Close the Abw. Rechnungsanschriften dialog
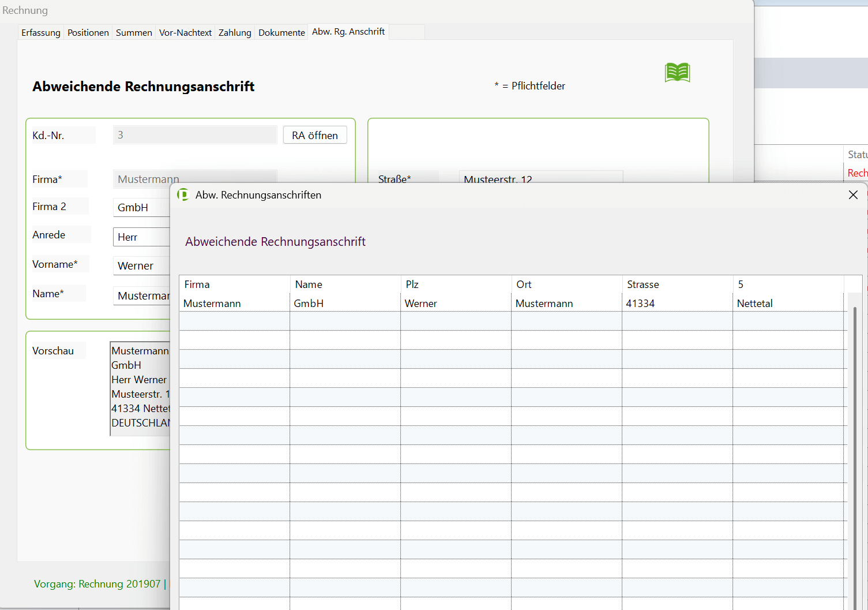This screenshot has width=868, height=610. (853, 195)
